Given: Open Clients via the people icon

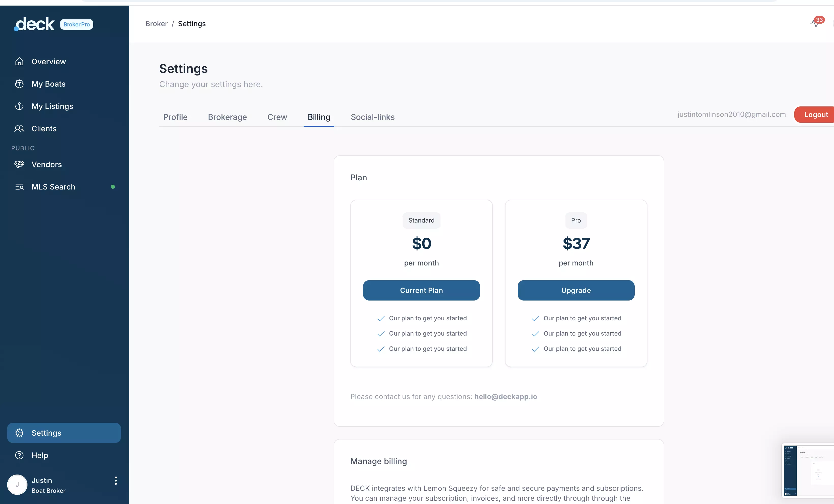Looking at the screenshot, I should tap(19, 129).
